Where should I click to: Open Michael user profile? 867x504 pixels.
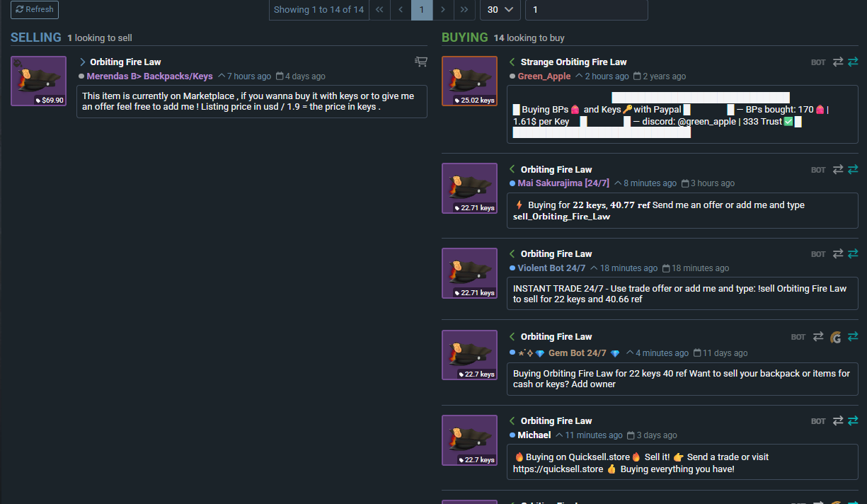click(x=534, y=435)
